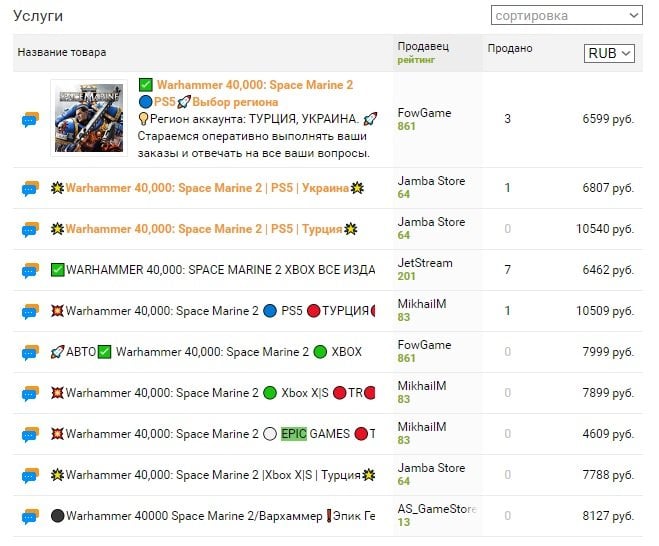The image size is (659, 546).
Task: Click seller Jamba Store in 10540 руб. row
Action: click(x=431, y=222)
